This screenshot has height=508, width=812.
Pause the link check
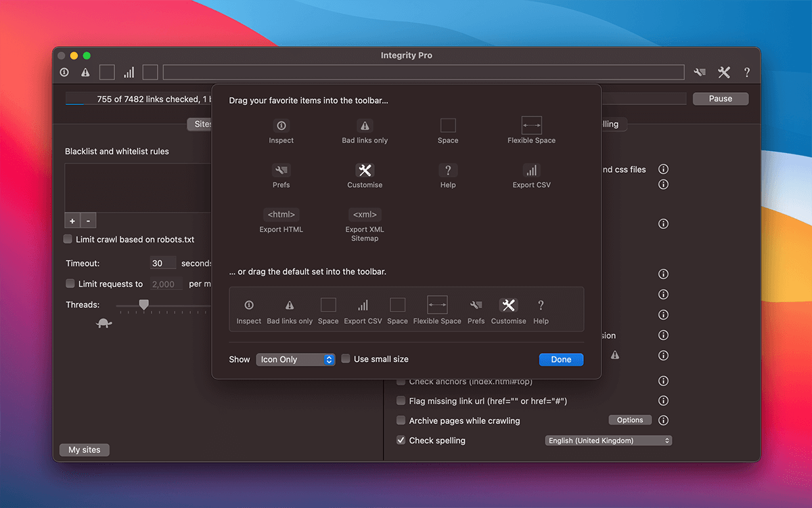point(721,99)
